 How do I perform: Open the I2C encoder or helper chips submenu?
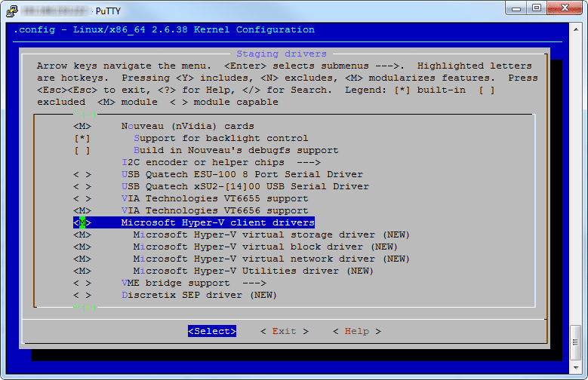click(221, 162)
